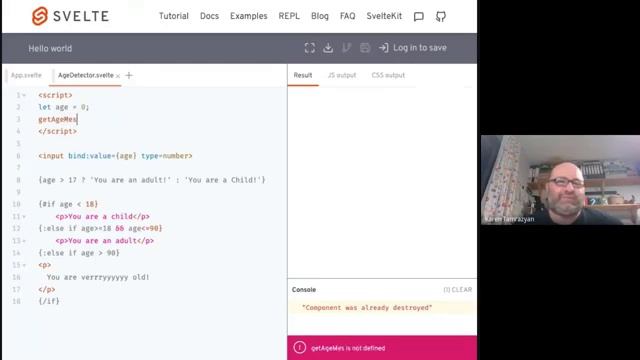The image size is (640, 360).
Task: Close the AgeDetector.svelte tab
Action: [118, 76]
